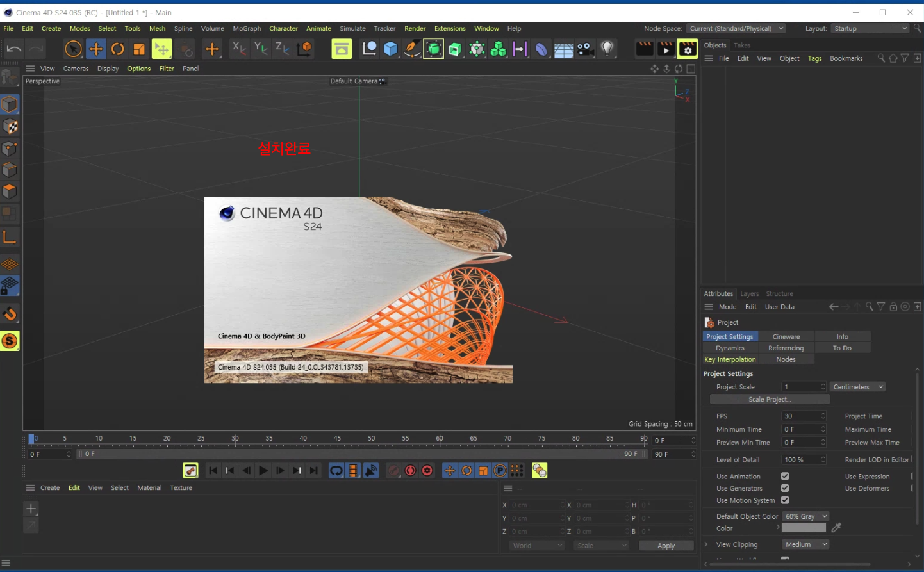Screen dimensions: 924x572
Task: Open the Default Object Color dropdown
Action: 805,516
